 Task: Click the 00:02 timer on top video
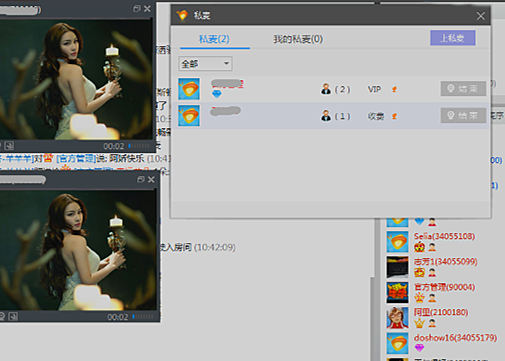point(114,146)
